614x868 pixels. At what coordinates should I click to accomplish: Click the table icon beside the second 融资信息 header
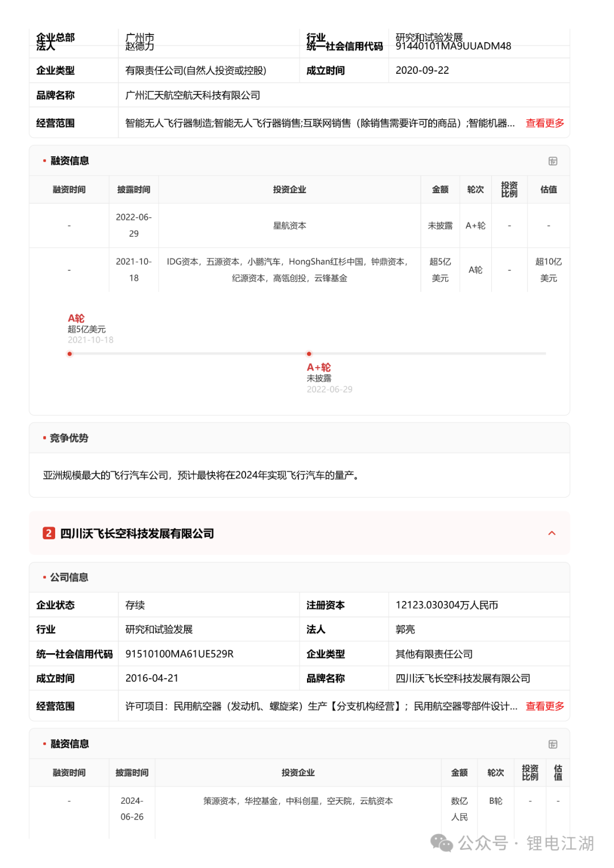553,744
